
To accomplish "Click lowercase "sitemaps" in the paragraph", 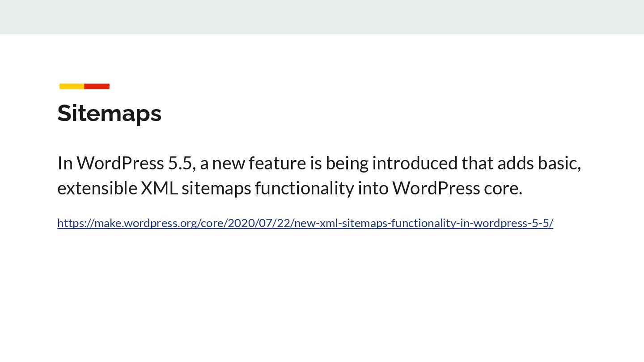I will tap(216, 188).
